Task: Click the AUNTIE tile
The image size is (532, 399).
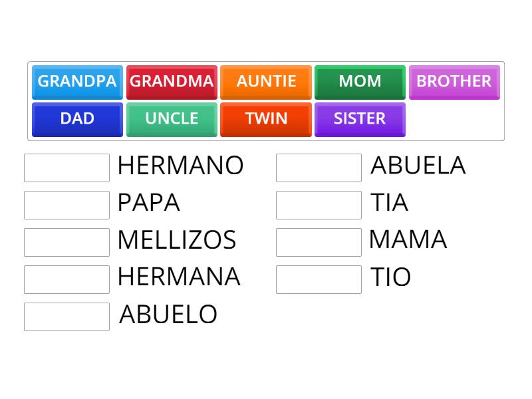Action: click(x=265, y=82)
